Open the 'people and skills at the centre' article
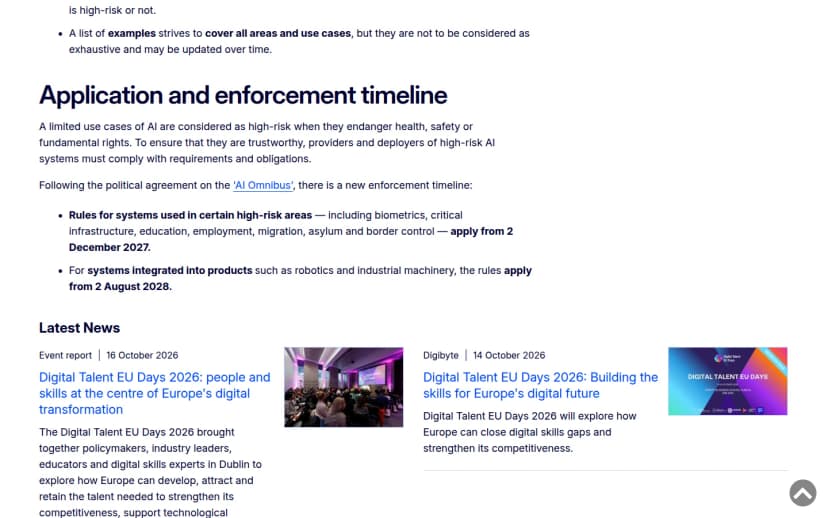Screen dimensions: 828x518 (155, 393)
